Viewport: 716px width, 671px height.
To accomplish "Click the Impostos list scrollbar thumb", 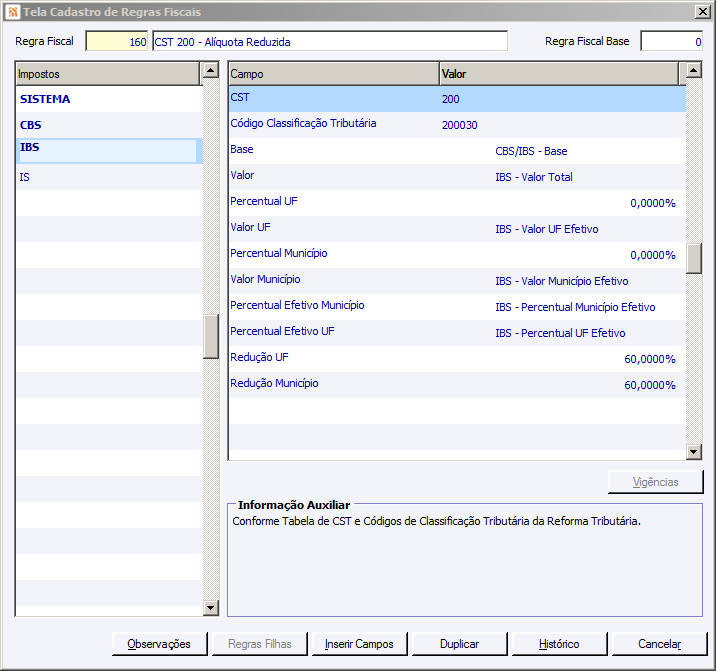I will 211,336.
